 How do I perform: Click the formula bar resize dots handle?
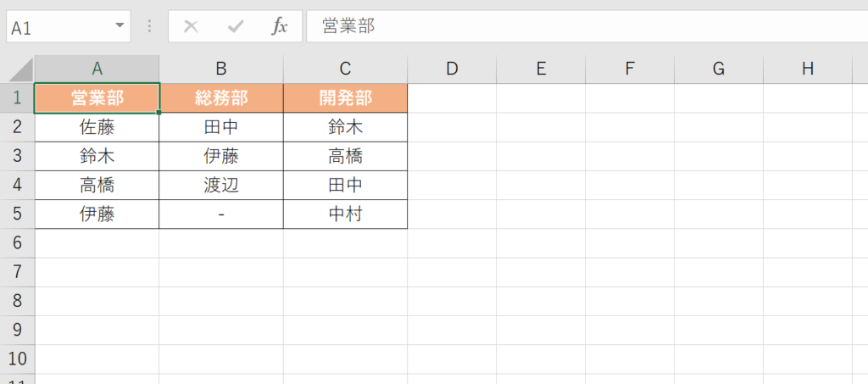click(x=150, y=26)
